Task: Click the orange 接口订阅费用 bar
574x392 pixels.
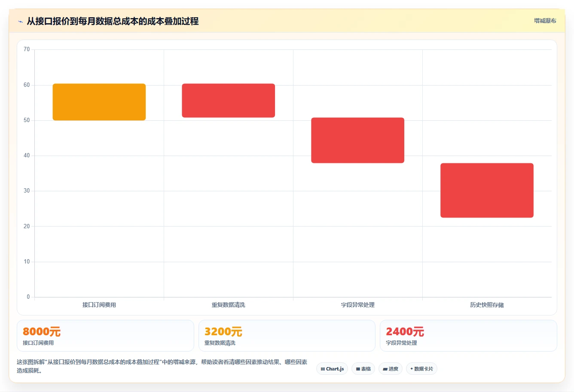Action: pyautogui.click(x=99, y=102)
